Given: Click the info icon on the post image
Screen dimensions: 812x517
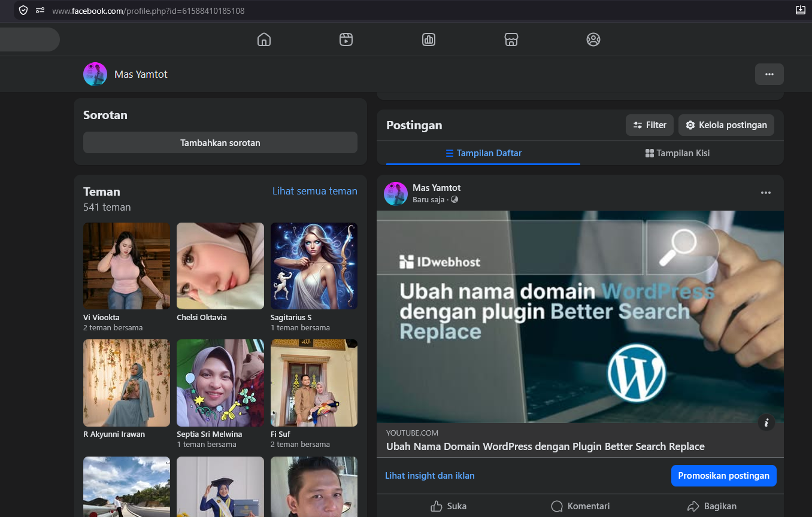Looking at the screenshot, I should 766,422.
